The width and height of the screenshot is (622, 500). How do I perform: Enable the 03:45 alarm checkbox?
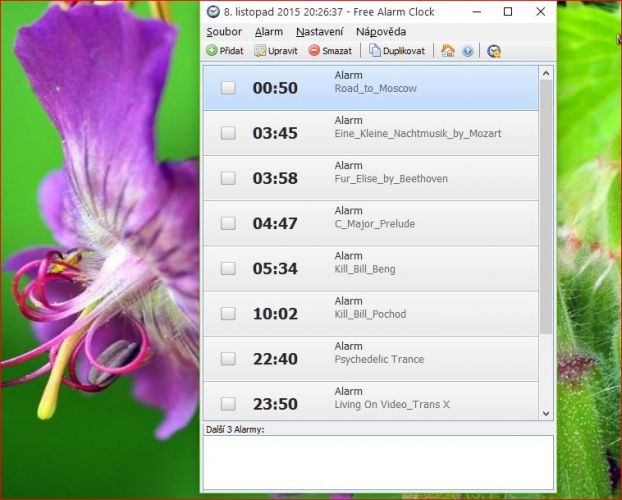tap(228, 133)
